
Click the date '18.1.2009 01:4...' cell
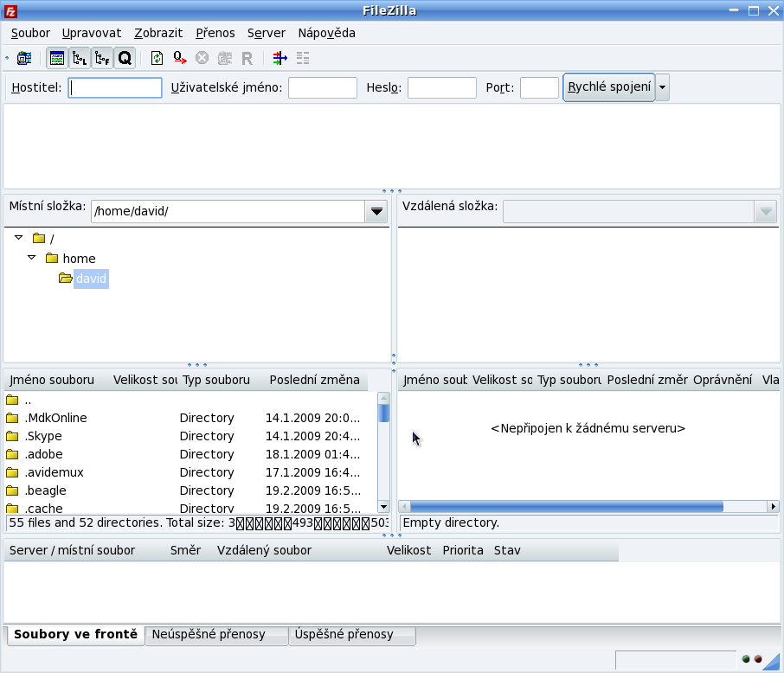click(x=312, y=454)
